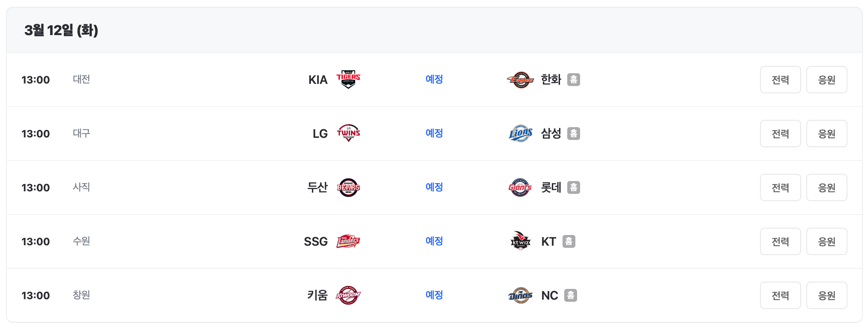The image size is (868, 327).
Task: Click the Samsung Lions team logo
Action: [520, 133]
